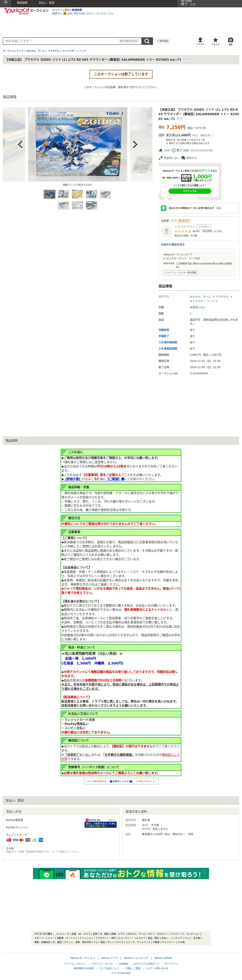242x980 pixels.
Task: Click the 10件 bid count link
Action: [167, 150]
